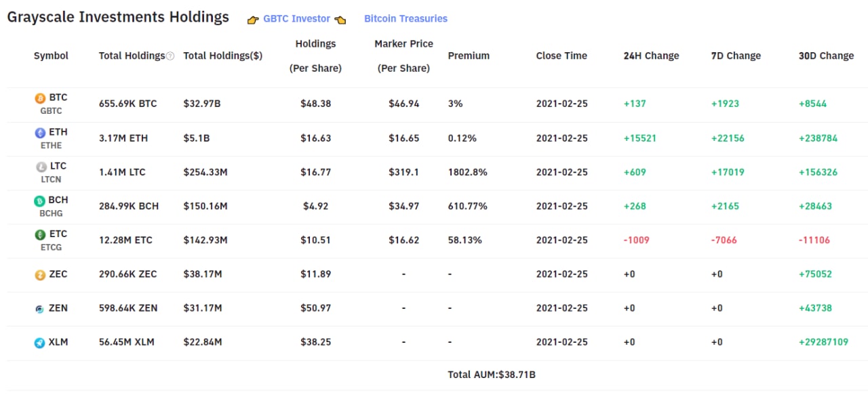Screen dimensions: 868x395
Task: Click the 56.45M XLM holdings value
Action: 126,342
